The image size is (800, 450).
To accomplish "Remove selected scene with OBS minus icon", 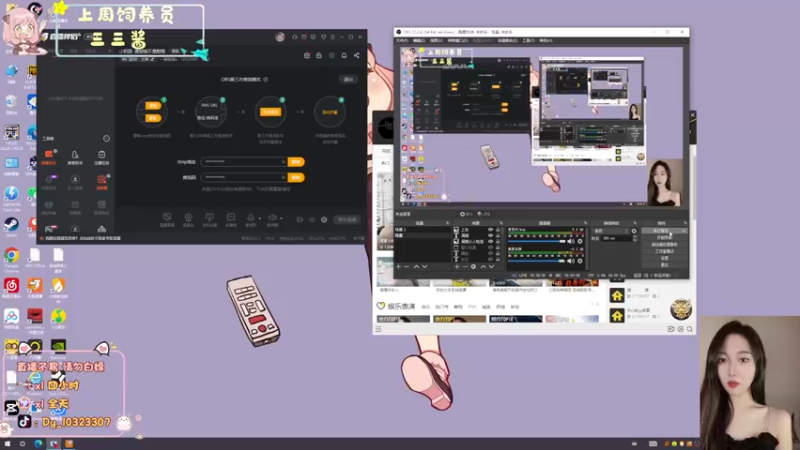I will tap(407, 267).
